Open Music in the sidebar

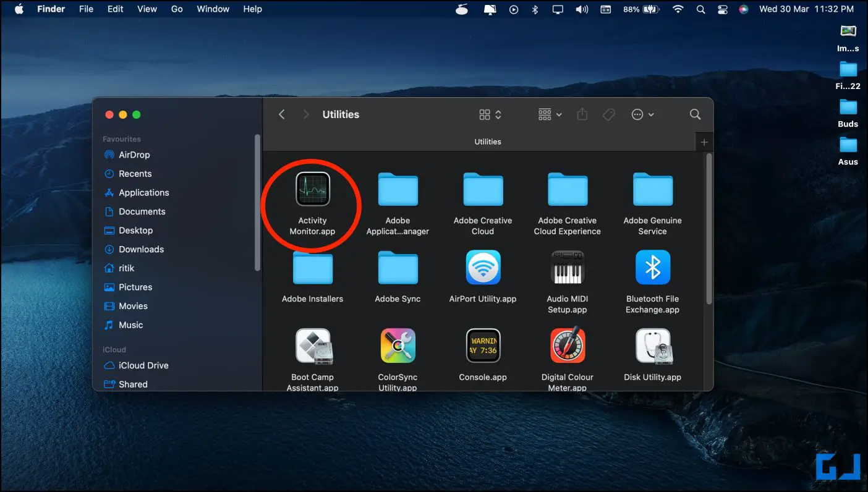(130, 324)
